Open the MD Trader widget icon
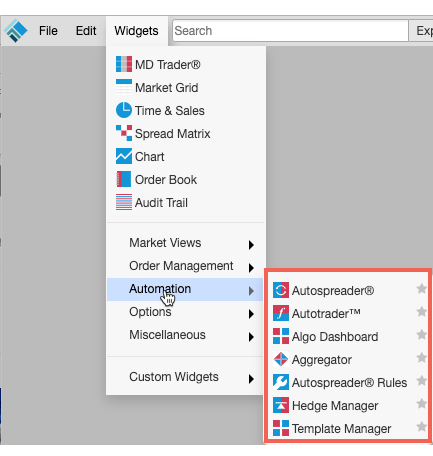 (x=124, y=64)
